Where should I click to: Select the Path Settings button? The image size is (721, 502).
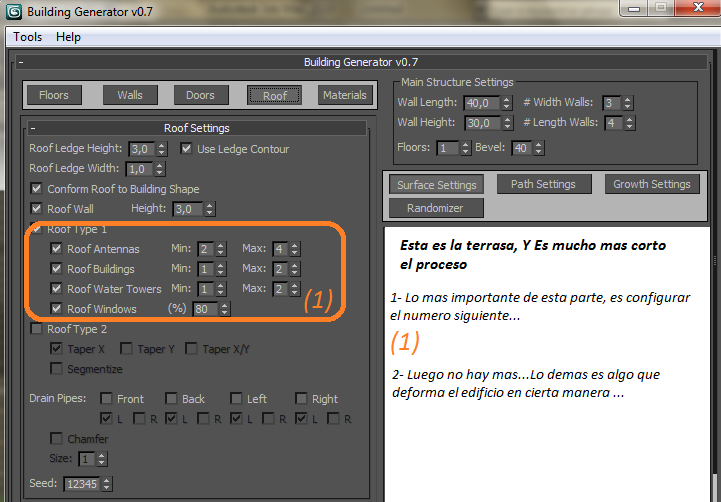tap(542, 185)
